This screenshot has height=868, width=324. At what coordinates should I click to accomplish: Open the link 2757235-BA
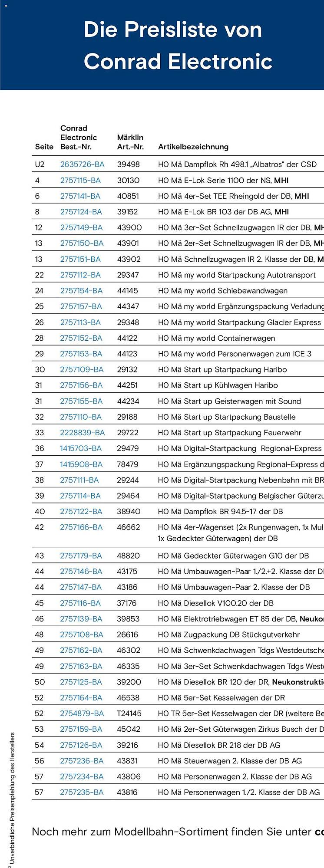tap(82, 792)
